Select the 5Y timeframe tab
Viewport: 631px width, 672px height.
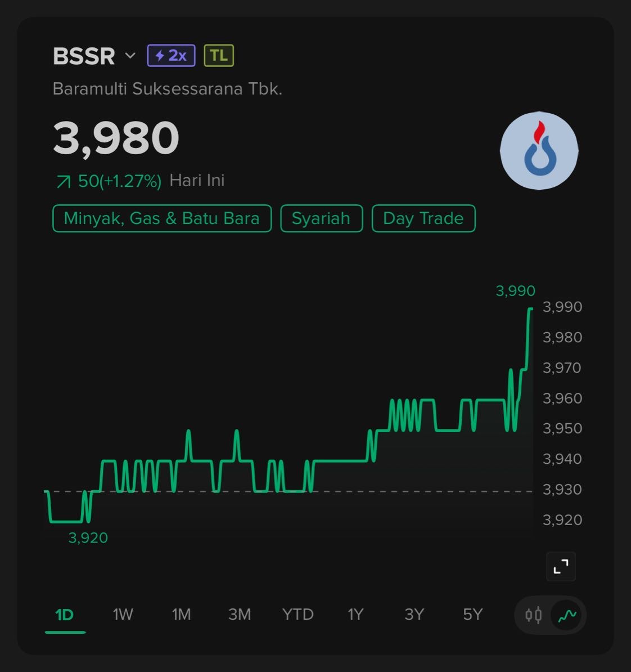(x=472, y=615)
